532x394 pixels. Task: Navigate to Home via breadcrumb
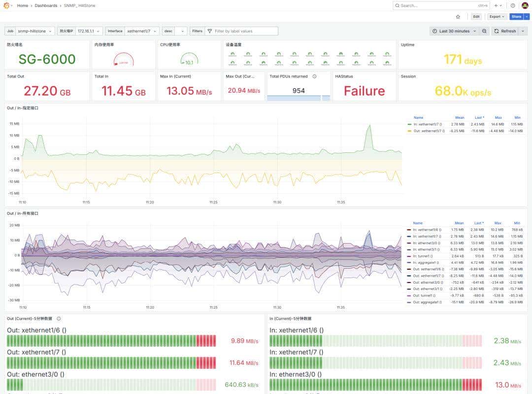coord(23,5)
